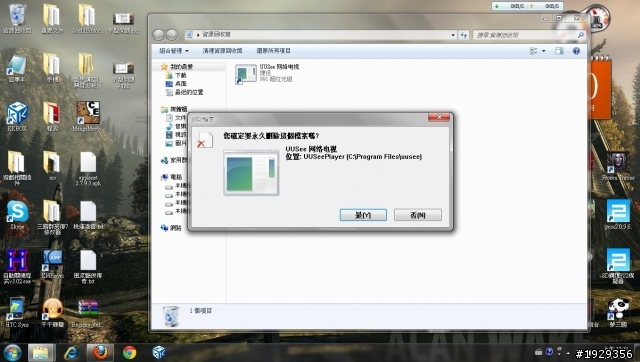Image resolution: width=640 pixels, height=362 pixels.
Task: Open the 組合管理 dropdown menu
Action: (x=174, y=51)
